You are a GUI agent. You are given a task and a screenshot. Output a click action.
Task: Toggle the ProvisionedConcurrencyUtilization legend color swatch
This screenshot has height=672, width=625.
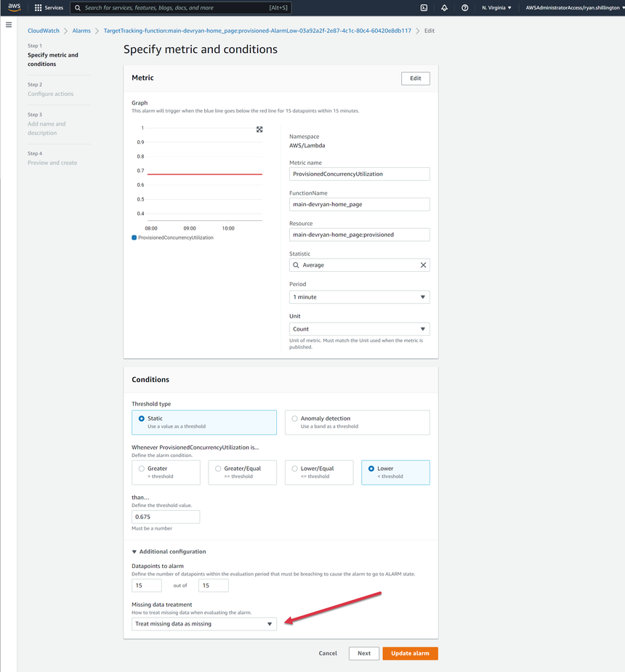[x=134, y=238]
